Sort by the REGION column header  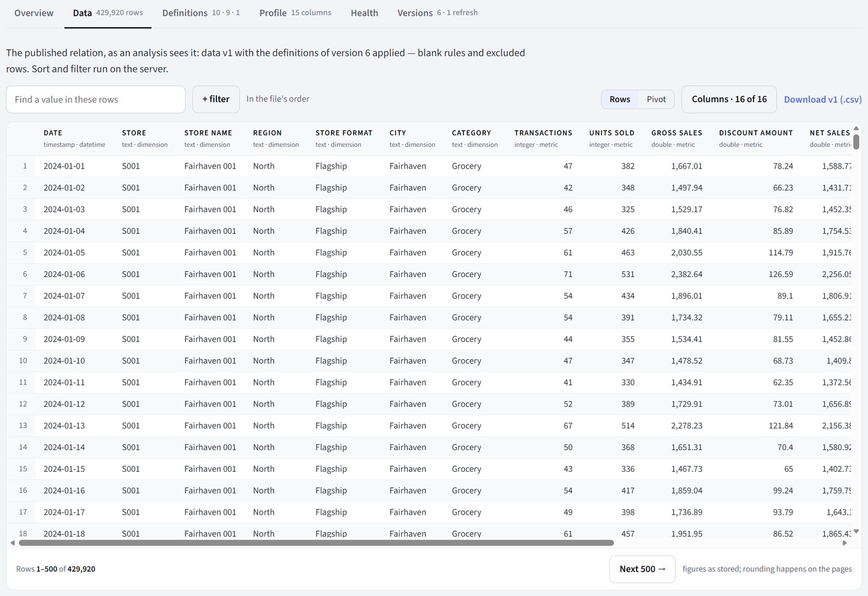click(x=267, y=133)
